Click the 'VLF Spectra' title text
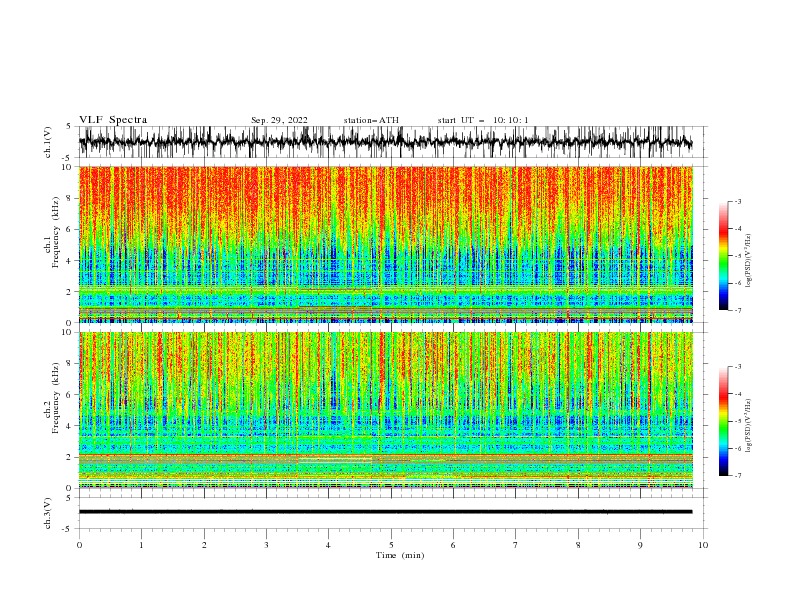792x612 pixels. pos(113,120)
